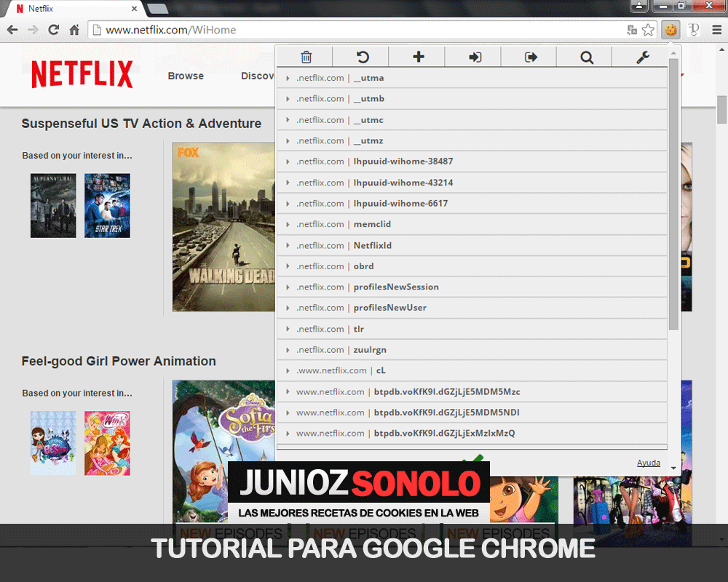The image size is (728, 582).
Task: Open cookie editor options wrench icon
Action: pos(642,57)
